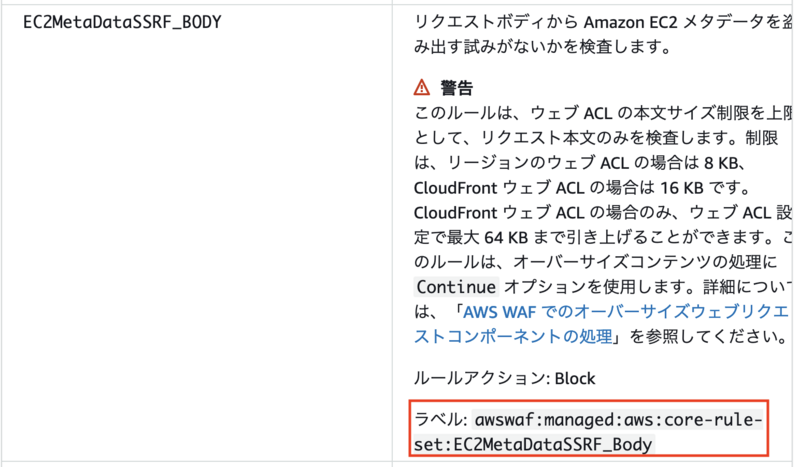Click the 8 KB regional limit text

pyautogui.click(x=720, y=163)
